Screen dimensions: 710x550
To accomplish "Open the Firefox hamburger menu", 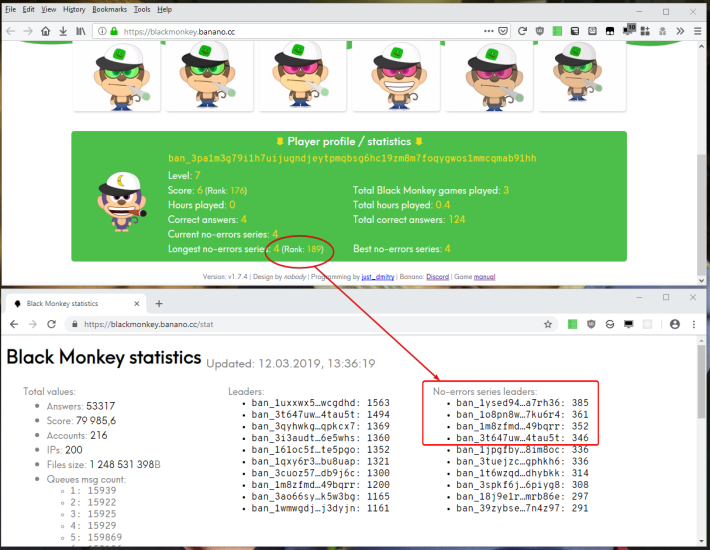I will tap(697, 31).
